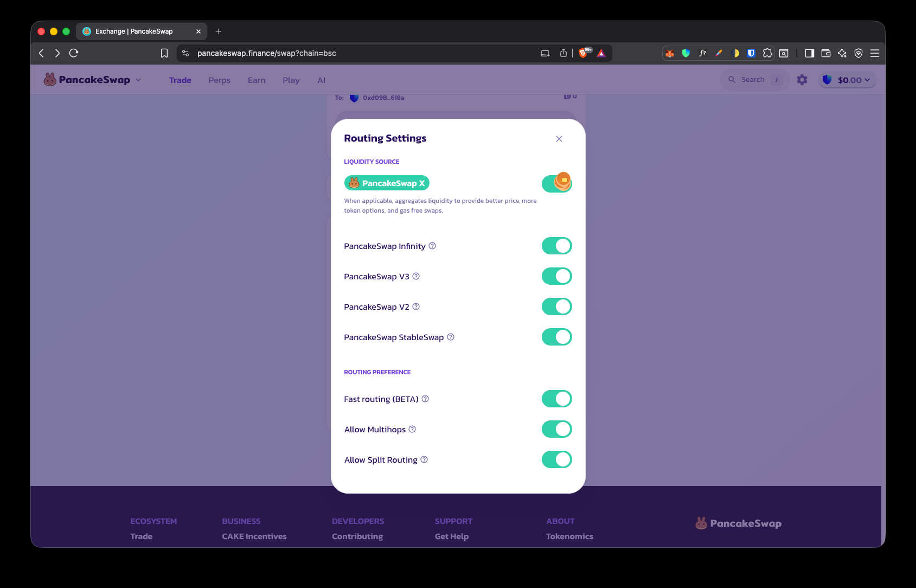
Task: Disable Fast routing (BETA) toggle
Action: click(x=557, y=399)
